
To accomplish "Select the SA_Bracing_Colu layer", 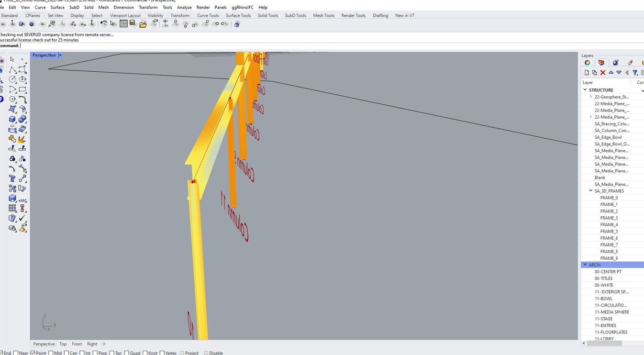I will click(612, 123).
